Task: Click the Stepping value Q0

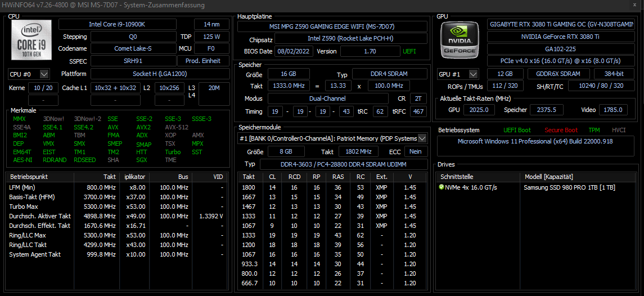Action: tap(133, 37)
